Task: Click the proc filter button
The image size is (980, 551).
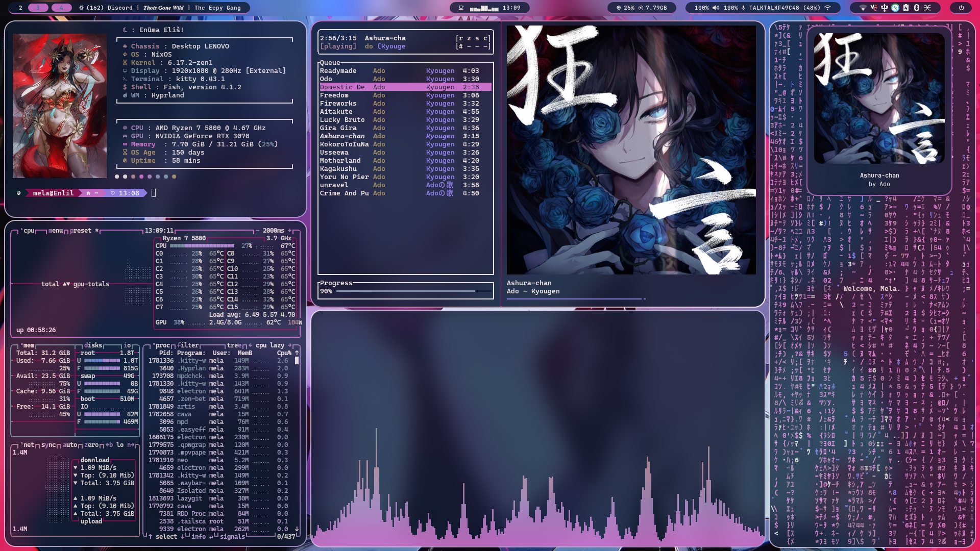Action: tap(188, 345)
